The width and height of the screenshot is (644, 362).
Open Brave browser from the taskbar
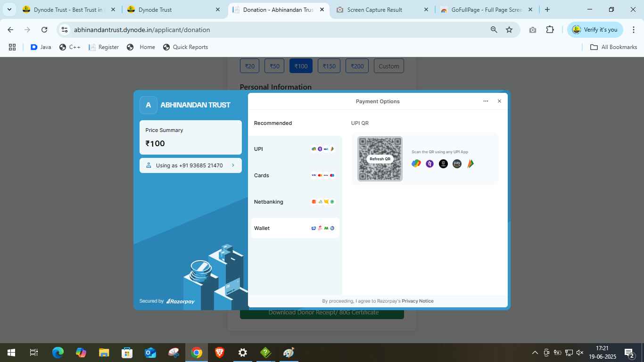(220, 353)
